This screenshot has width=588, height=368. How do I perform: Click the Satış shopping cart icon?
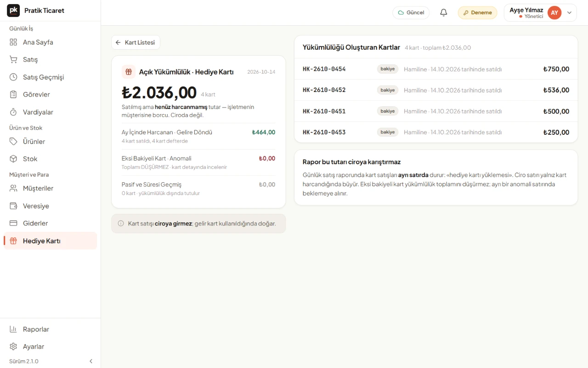pos(14,60)
